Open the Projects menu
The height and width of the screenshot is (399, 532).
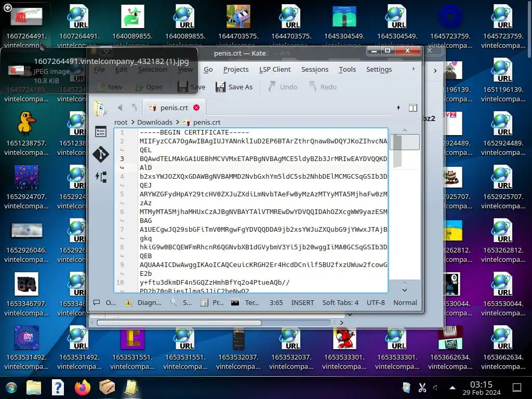pyautogui.click(x=236, y=69)
